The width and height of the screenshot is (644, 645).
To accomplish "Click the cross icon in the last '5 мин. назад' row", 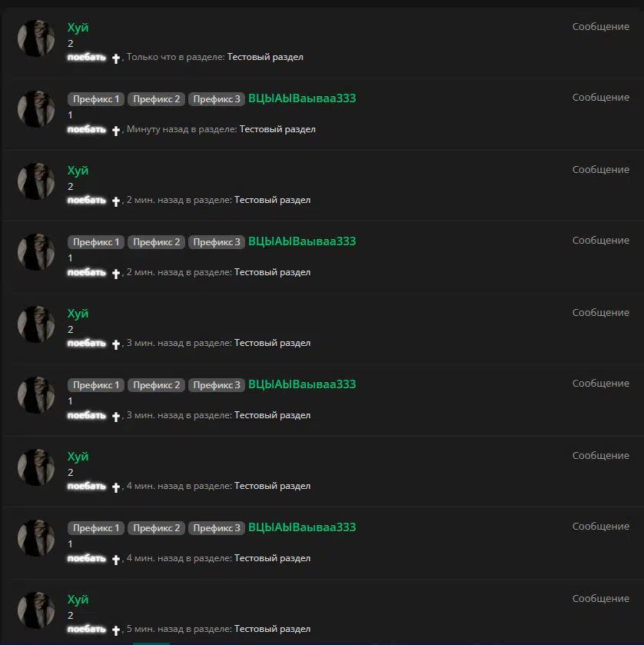I will (116, 630).
